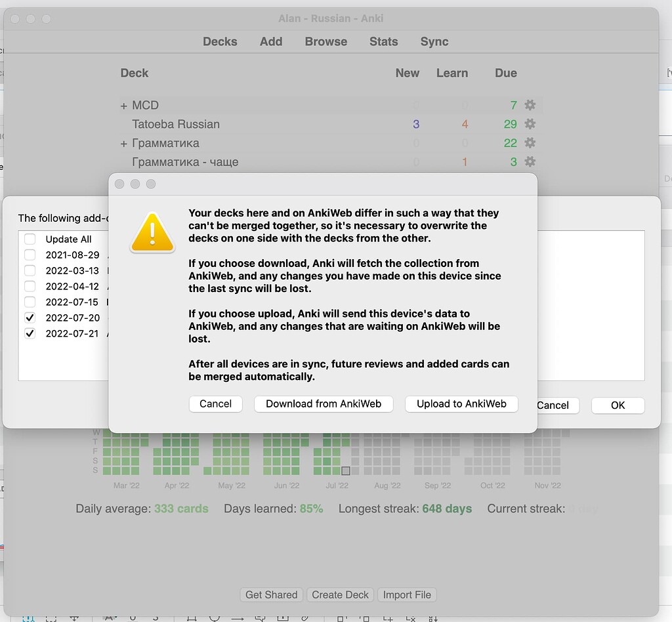The height and width of the screenshot is (622, 672).
Task: Select the rectangle tool in bottom toolbar
Action: coord(190,618)
